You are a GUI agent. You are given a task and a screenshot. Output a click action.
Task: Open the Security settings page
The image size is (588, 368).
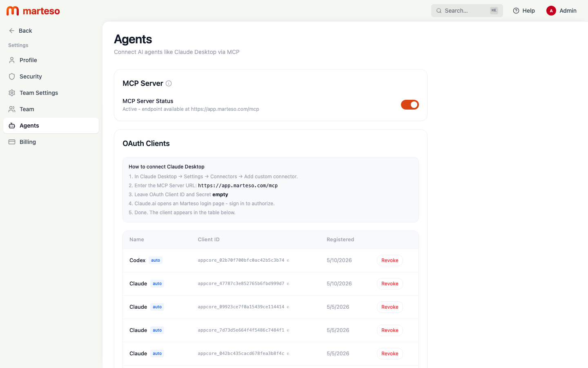(51, 76)
